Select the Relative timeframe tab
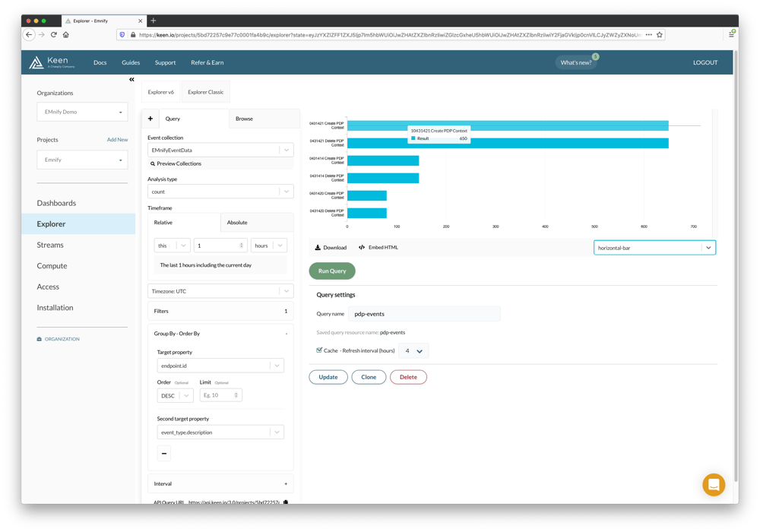760x532 pixels. click(184, 223)
